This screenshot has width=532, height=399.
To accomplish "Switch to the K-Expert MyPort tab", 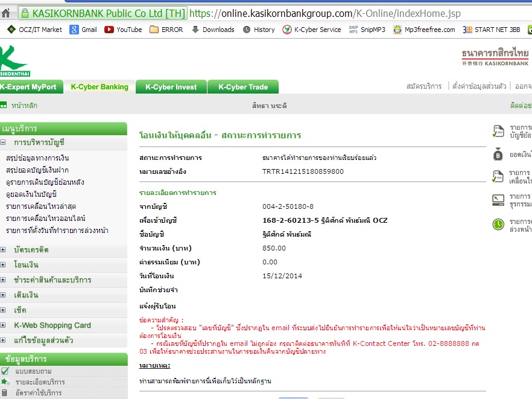I will (x=31, y=86).
